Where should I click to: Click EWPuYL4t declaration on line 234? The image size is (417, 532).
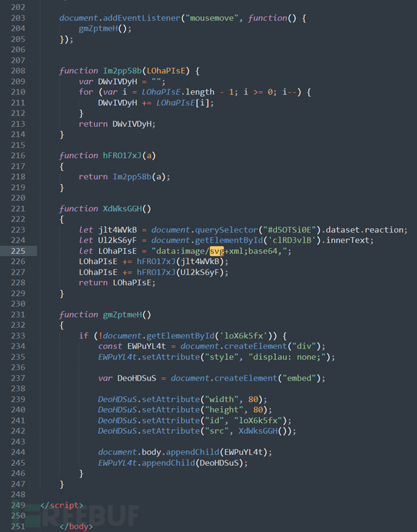(147, 346)
